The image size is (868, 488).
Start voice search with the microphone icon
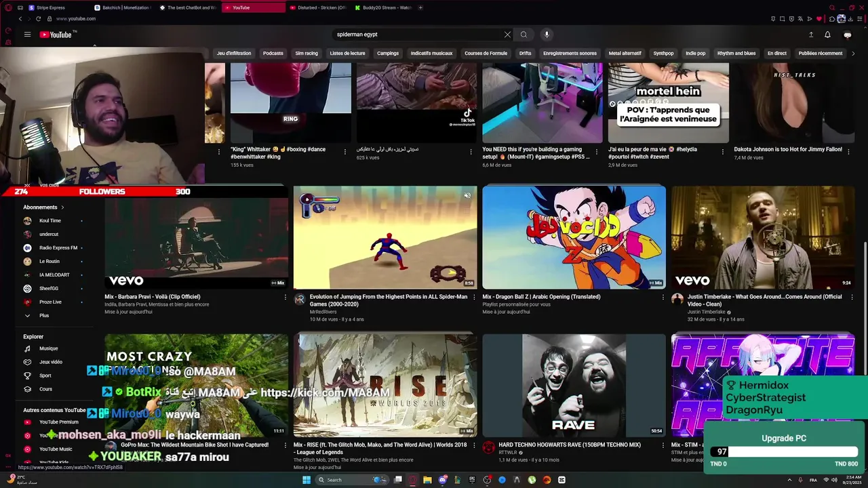point(547,35)
